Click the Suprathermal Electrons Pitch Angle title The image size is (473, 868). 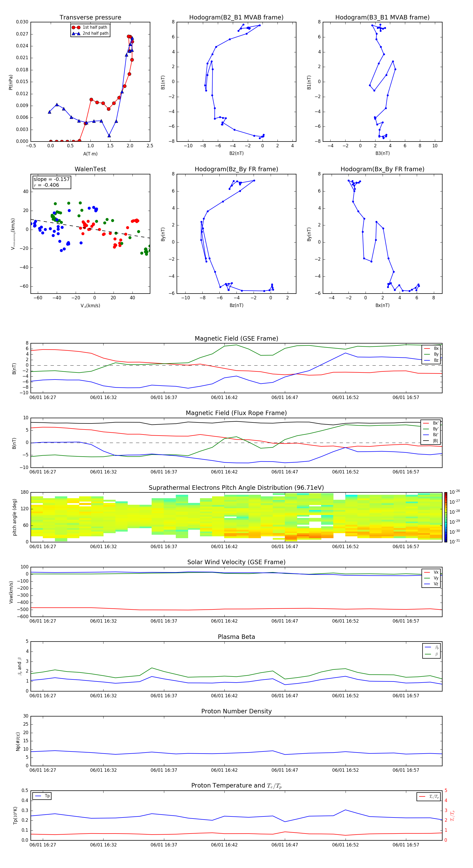(236, 488)
